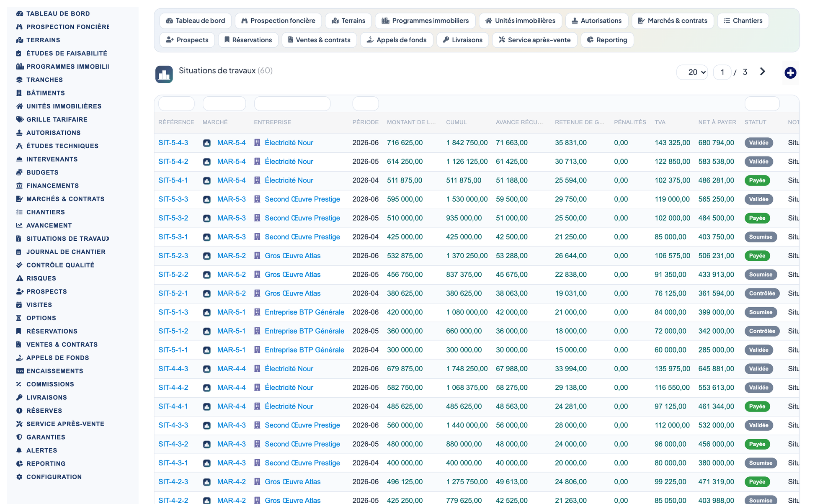Viewport: 815px width, 504px height.
Task: Click building icon beside Gros Œuvre Atlas SIT-5-2-3
Action: pos(257,256)
